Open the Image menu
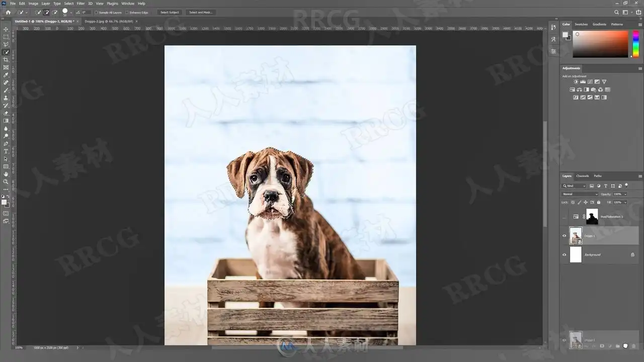 33,4
